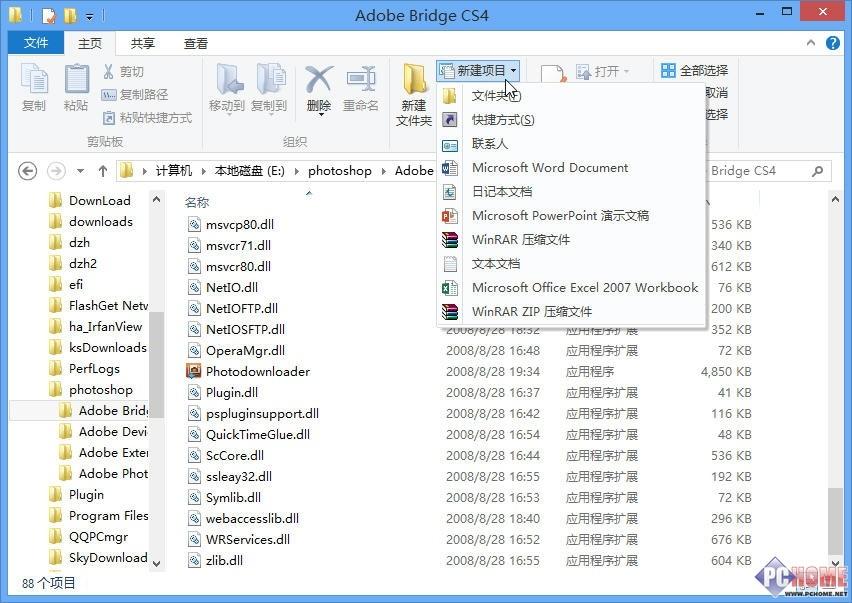Switch to the Share (共享) tab
This screenshot has height=603, width=852.
click(x=142, y=43)
